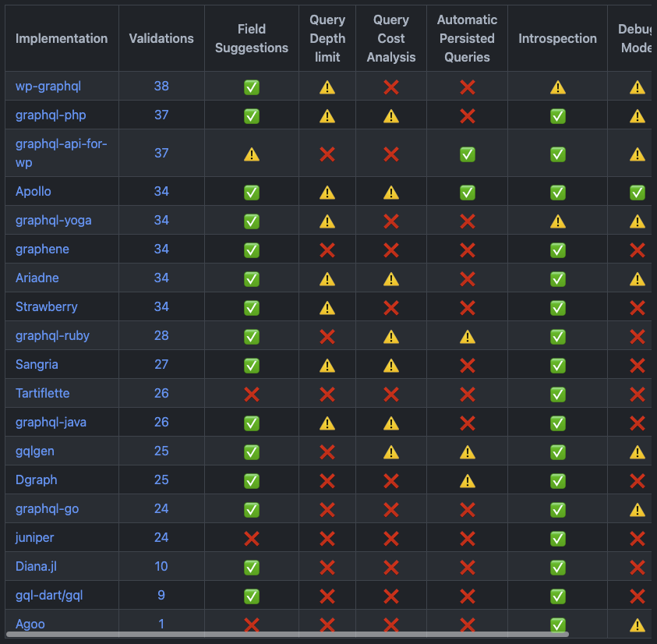Click Apollo Query Cost Analysis warning icon
The width and height of the screenshot is (657, 644).
(391, 193)
